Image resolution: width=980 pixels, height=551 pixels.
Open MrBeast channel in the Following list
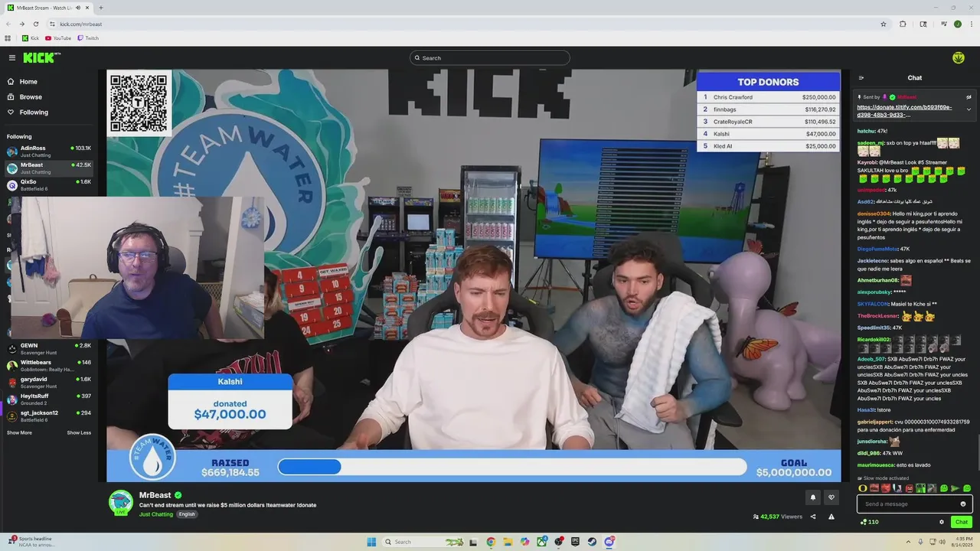(x=49, y=168)
